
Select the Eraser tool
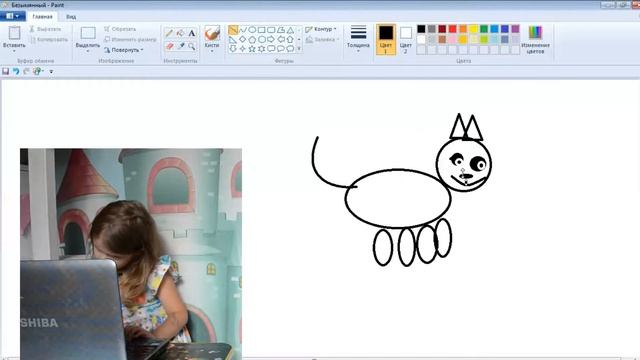click(169, 46)
